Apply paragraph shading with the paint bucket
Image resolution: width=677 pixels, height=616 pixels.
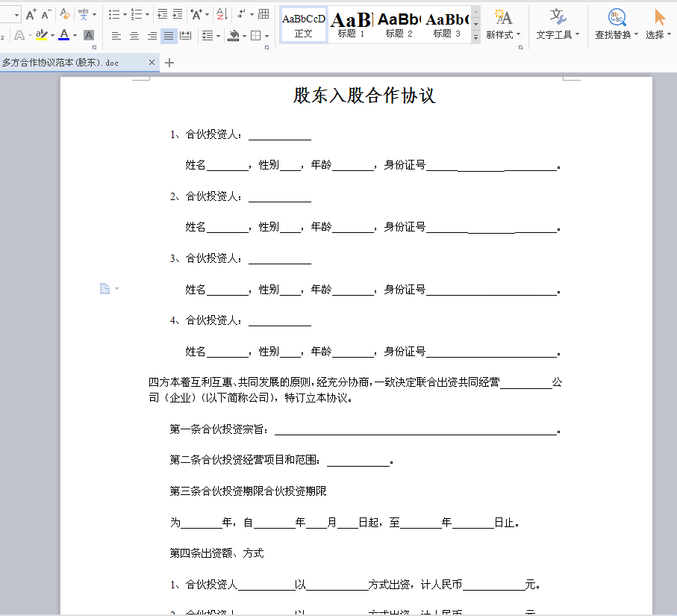pyautogui.click(x=234, y=35)
